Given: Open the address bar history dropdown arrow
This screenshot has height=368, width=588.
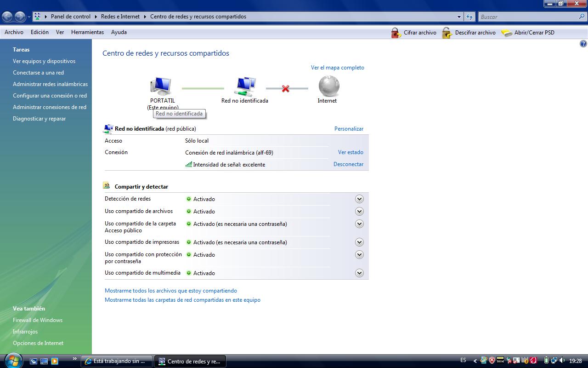Looking at the screenshot, I should (459, 17).
